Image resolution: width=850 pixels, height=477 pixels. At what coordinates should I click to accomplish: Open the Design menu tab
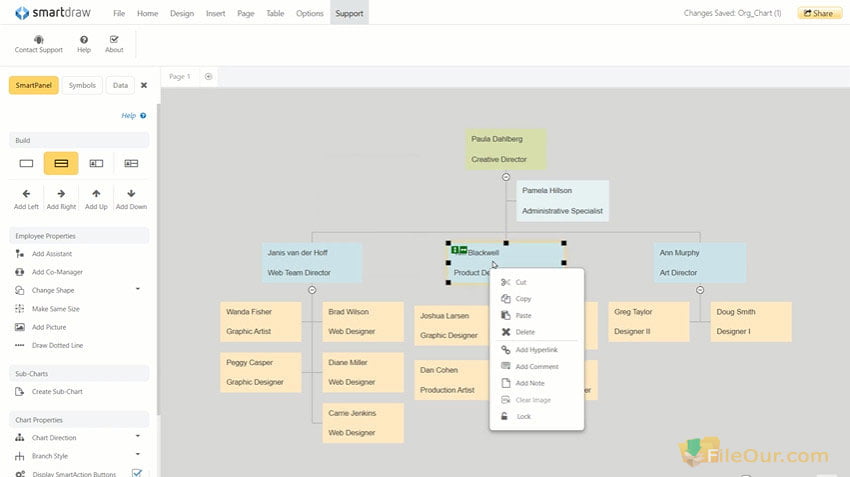coord(182,14)
